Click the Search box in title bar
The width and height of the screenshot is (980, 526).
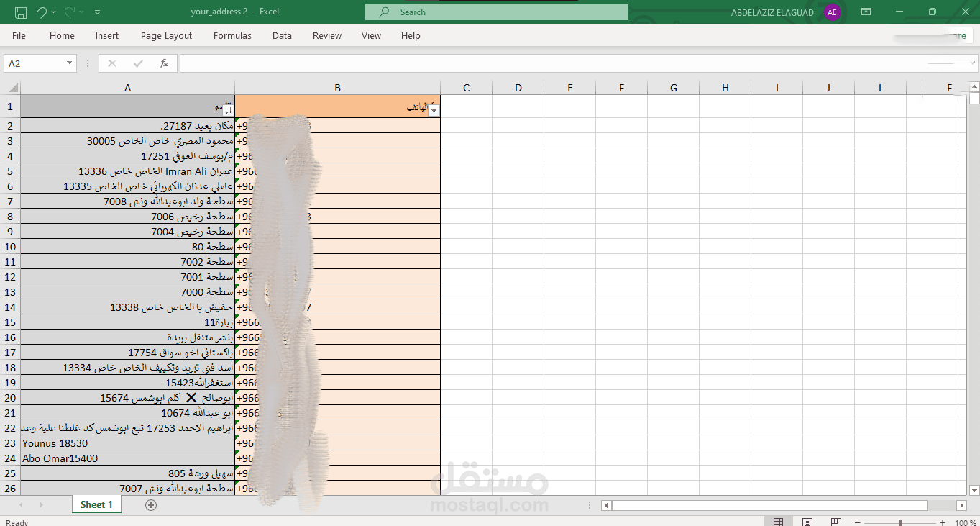click(x=497, y=12)
